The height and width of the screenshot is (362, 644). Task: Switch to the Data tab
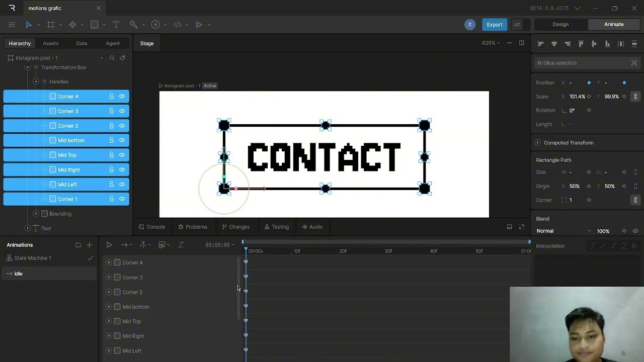[82, 44]
